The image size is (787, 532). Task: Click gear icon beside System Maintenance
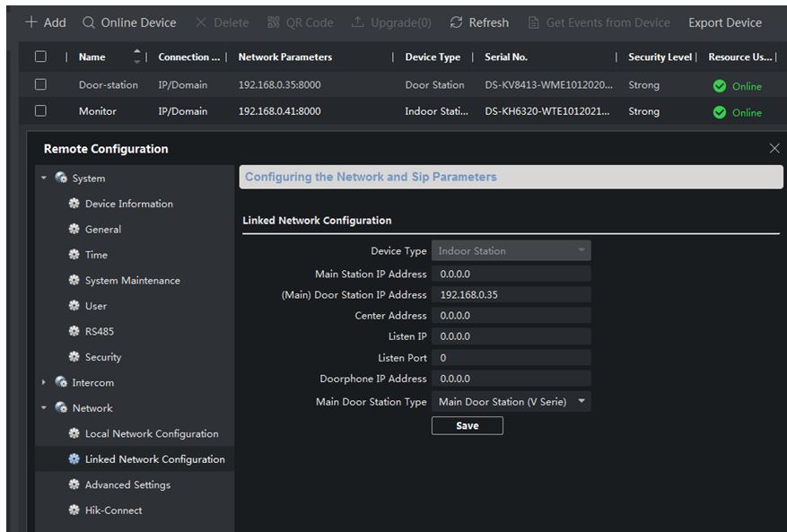(74, 281)
